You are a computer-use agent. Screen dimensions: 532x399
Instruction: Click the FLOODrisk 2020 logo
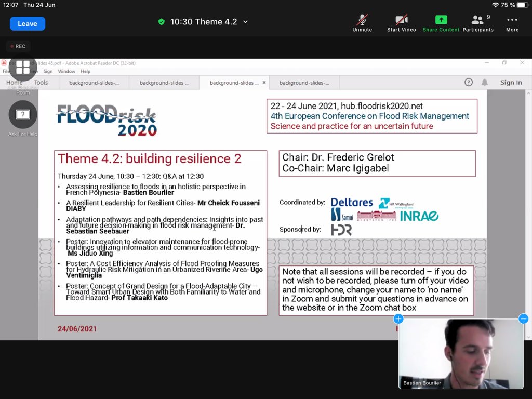click(x=107, y=120)
